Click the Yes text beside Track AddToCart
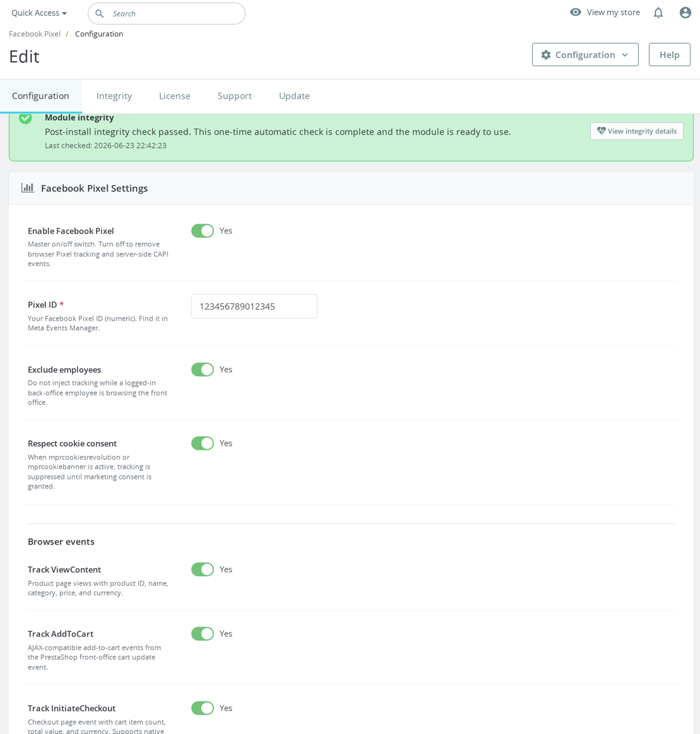Screen dimensions: 700x734 226,634
